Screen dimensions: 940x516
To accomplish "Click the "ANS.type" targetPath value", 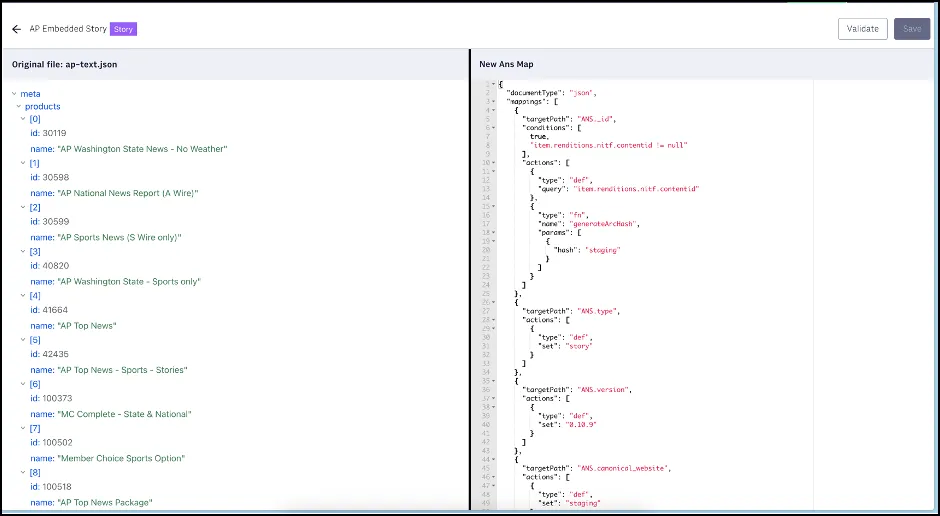I will pos(597,311).
